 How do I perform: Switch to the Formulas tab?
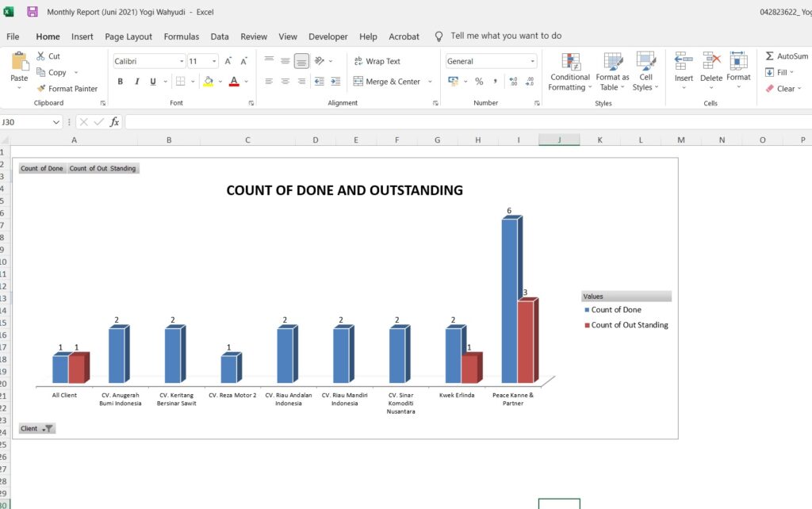[182, 36]
